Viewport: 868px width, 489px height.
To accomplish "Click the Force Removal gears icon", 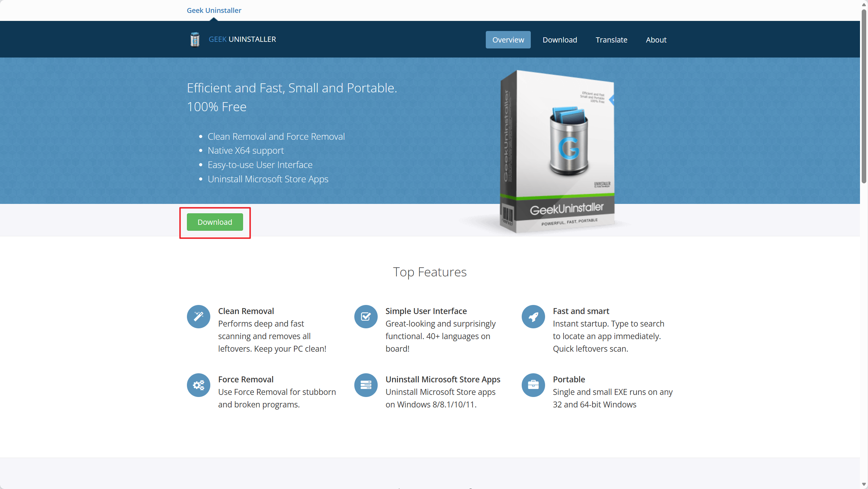I will (198, 385).
